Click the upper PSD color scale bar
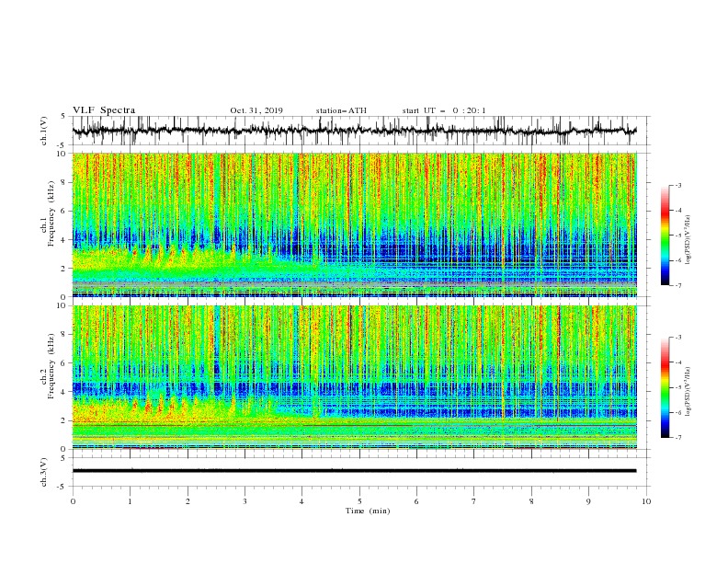 click(665, 235)
